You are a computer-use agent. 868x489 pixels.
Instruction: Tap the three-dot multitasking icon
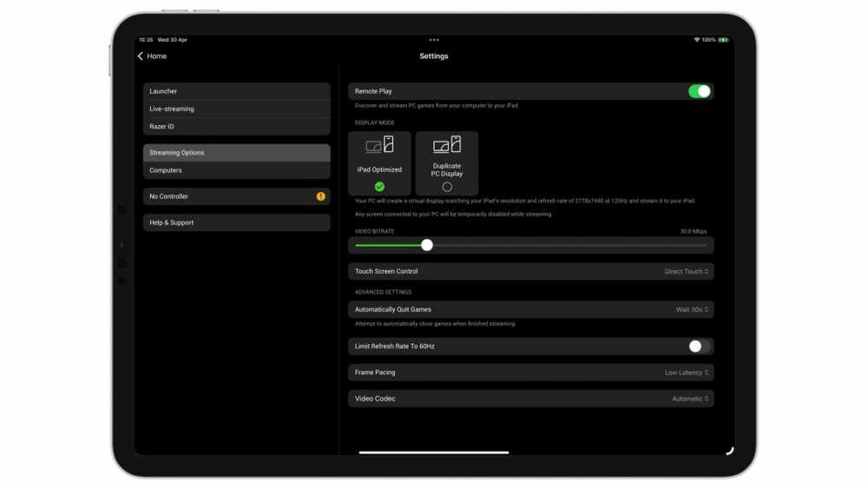click(x=433, y=40)
